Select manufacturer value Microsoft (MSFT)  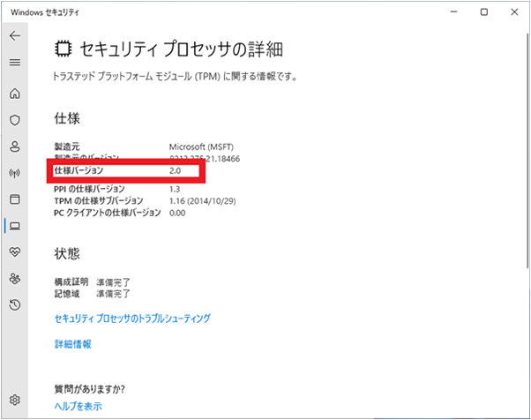coord(201,147)
